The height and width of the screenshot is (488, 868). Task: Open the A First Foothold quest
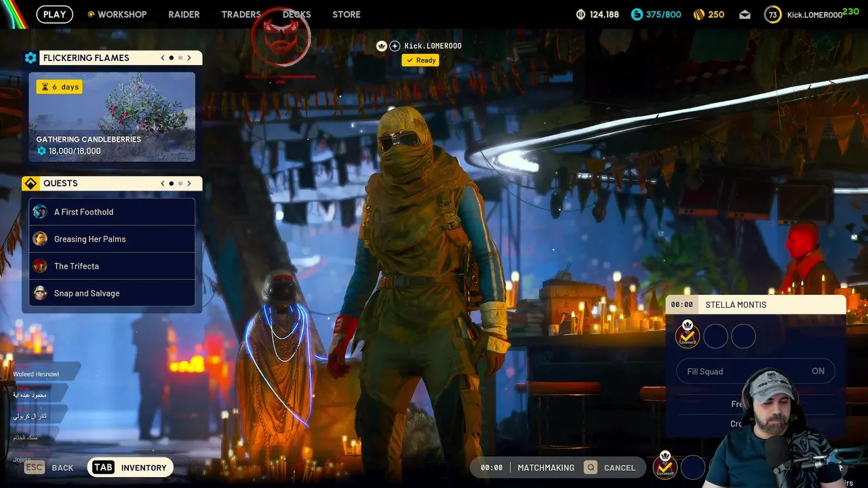112,211
